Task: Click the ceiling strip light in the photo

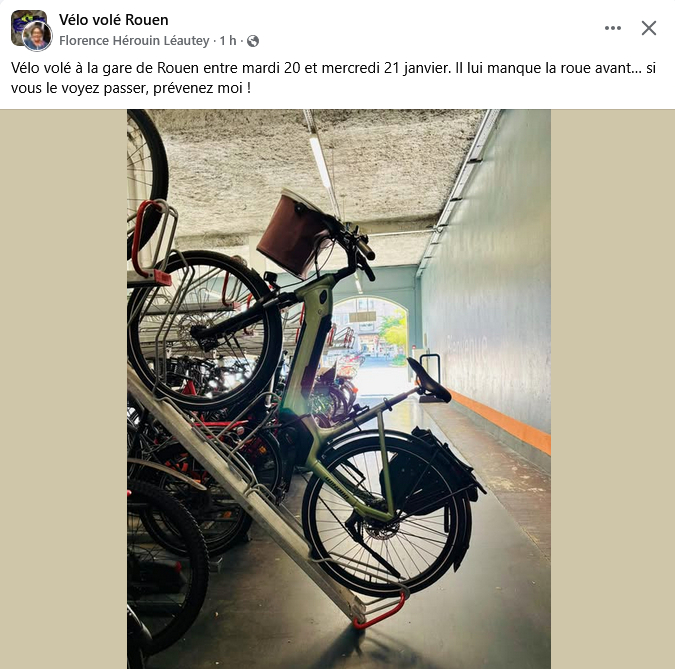Action: pos(320,162)
